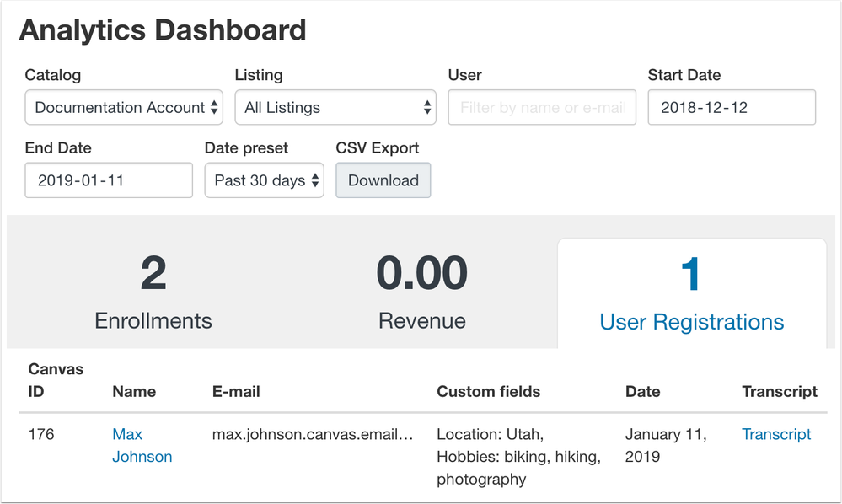Image resolution: width=842 pixels, height=504 pixels.
Task: Select the Enrollments metric panel
Action: [x=153, y=293]
